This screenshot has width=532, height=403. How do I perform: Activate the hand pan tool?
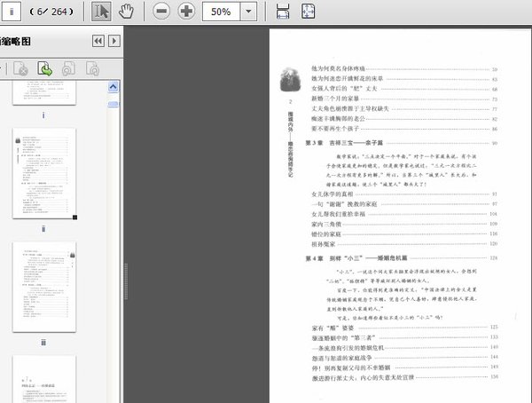(126, 12)
